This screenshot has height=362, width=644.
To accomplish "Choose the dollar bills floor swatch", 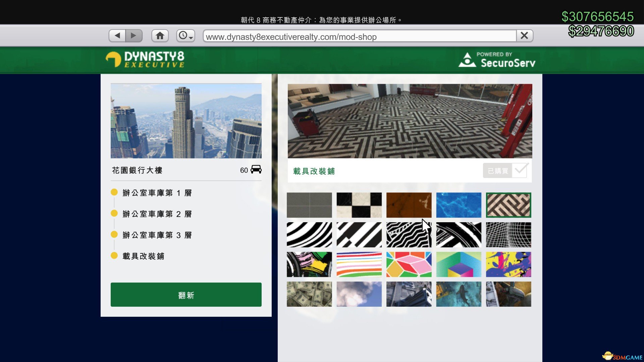I will click(309, 294).
